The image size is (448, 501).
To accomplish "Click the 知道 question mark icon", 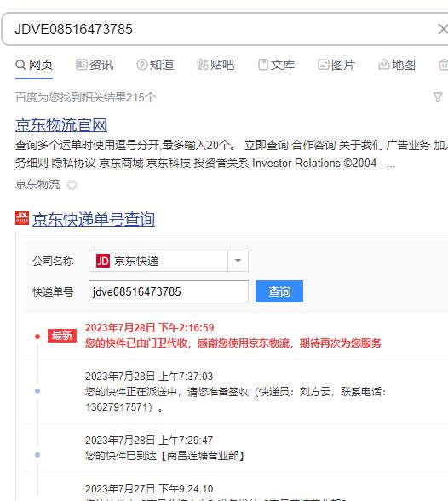I will pyautogui.click(x=141, y=65).
